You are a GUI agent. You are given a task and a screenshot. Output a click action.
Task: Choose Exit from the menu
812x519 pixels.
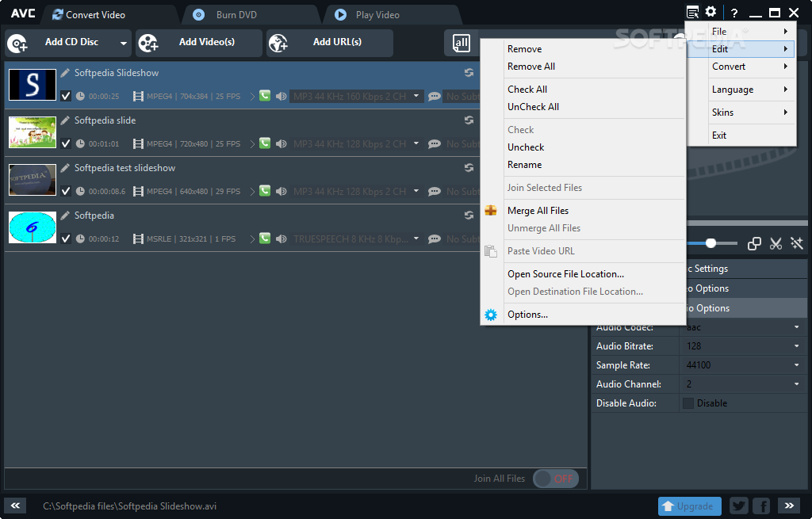[741, 135]
